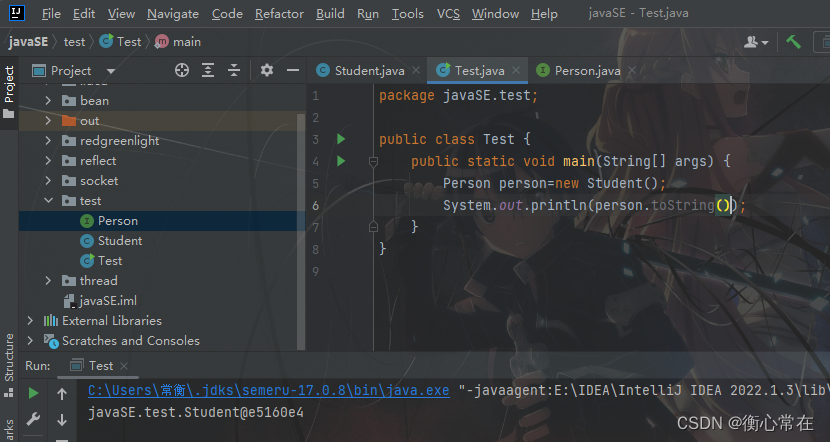Click the Collapse All icon
Image resolution: width=830 pixels, height=442 pixels.
tap(234, 70)
